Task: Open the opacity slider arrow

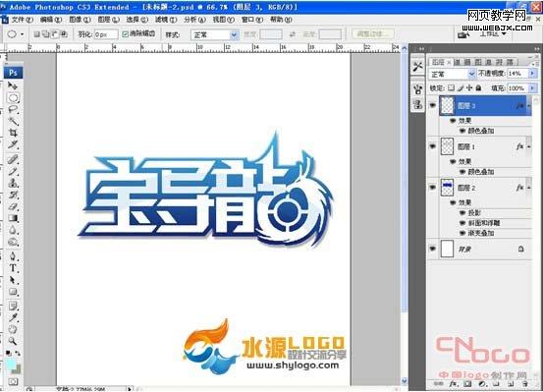Action: pyautogui.click(x=532, y=74)
